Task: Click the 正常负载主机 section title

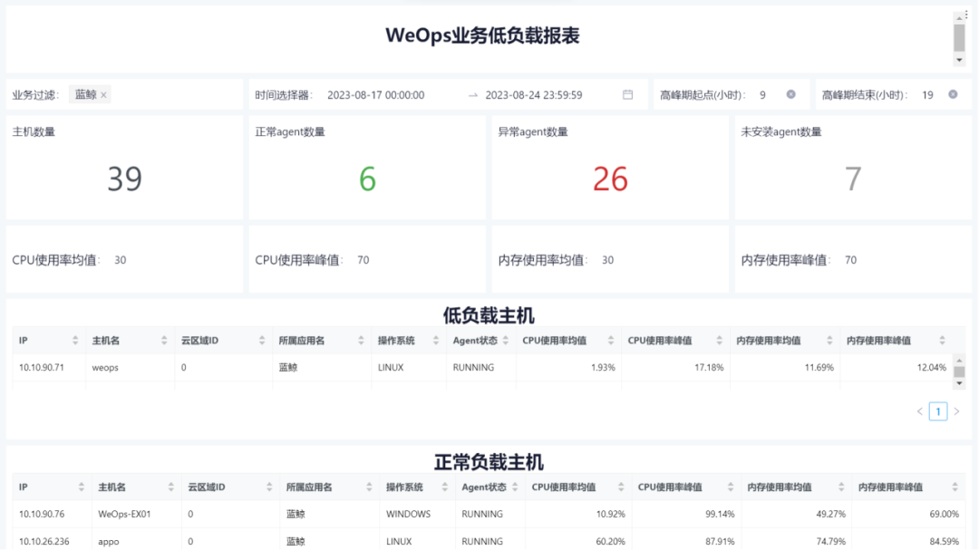Action: point(489,463)
